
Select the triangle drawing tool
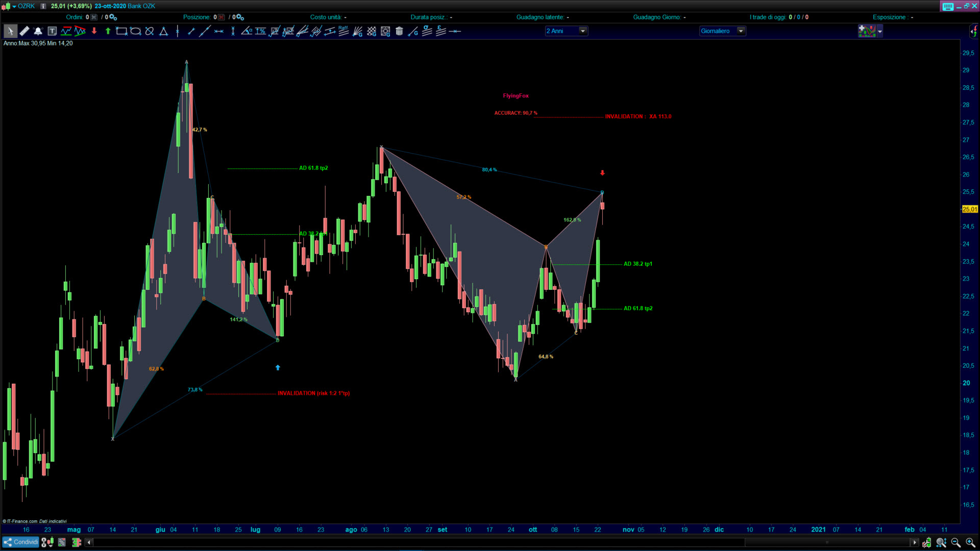[163, 31]
